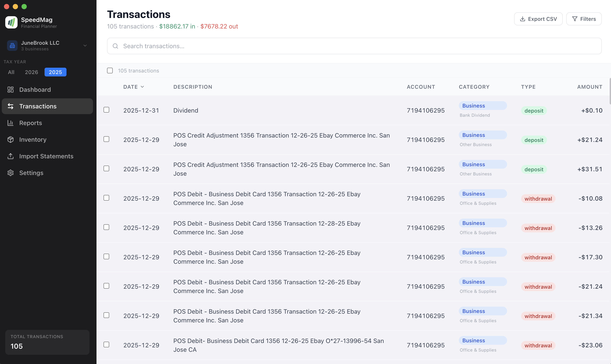
Task: Select the Dashboard icon in sidebar
Action: (x=10, y=90)
